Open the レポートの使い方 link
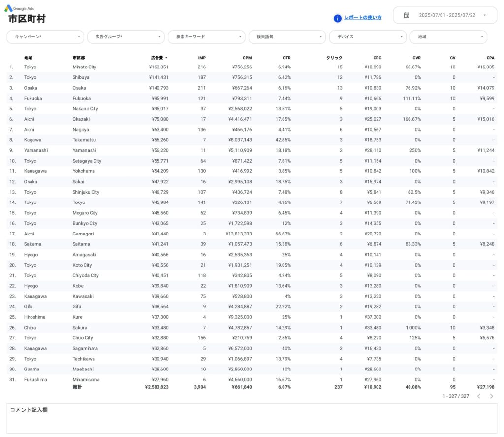 click(x=363, y=18)
